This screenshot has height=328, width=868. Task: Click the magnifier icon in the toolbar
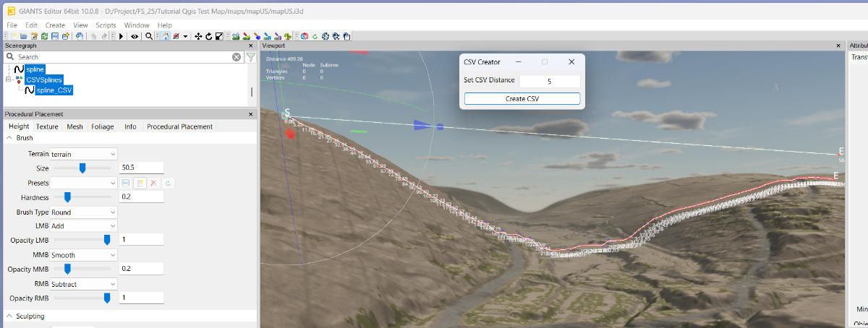(x=149, y=36)
